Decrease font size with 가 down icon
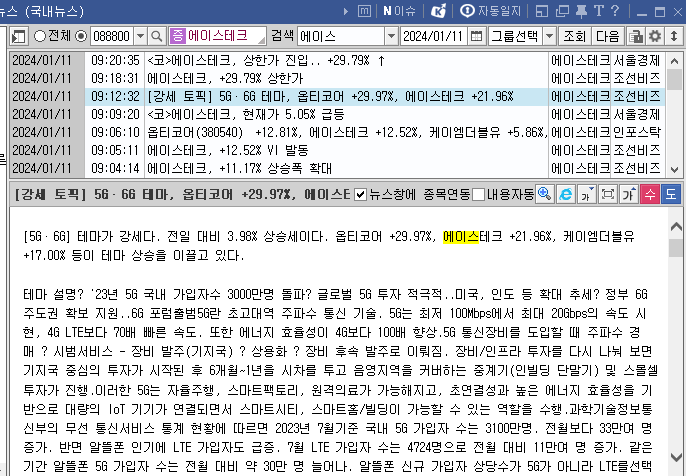Image resolution: width=686 pixels, height=476 pixels. (587, 194)
